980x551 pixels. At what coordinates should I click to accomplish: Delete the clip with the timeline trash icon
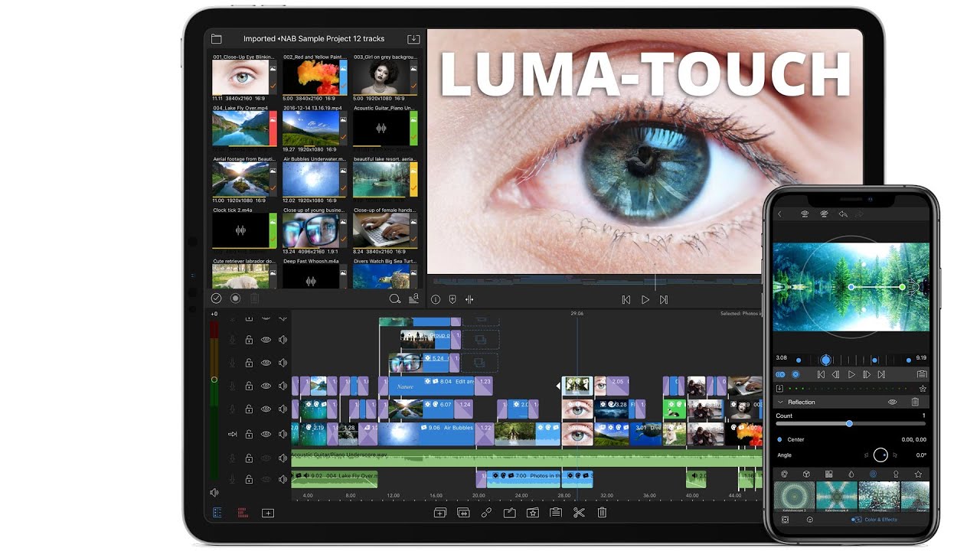pos(602,513)
